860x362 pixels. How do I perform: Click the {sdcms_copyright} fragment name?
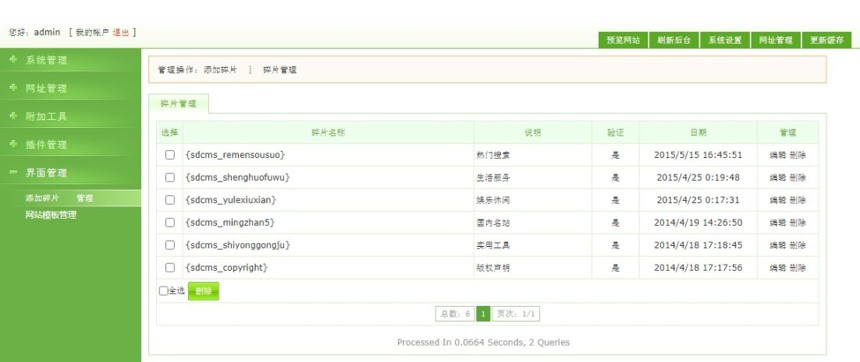[227, 268]
